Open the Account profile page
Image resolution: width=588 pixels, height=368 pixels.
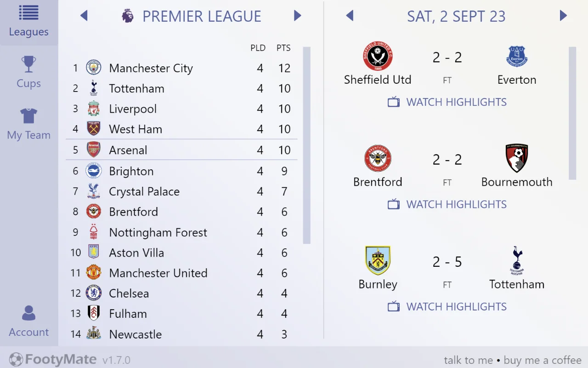point(28,322)
